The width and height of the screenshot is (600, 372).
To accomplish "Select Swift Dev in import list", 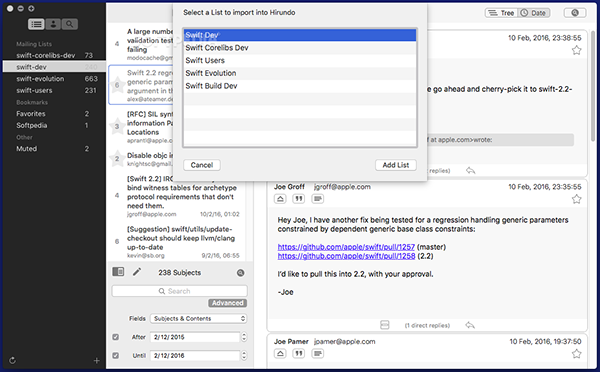I will (x=300, y=35).
